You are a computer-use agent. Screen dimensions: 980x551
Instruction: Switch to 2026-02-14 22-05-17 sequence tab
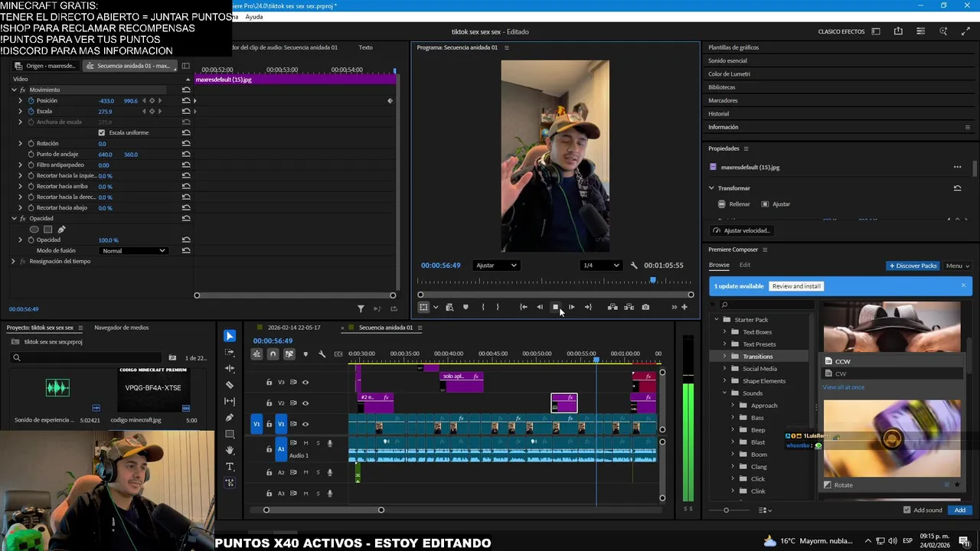click(294, 328)
